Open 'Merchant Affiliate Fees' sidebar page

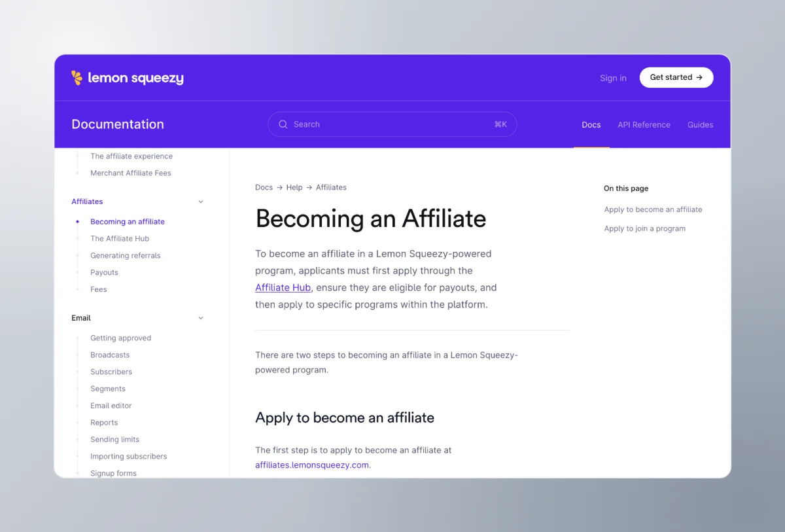pyautogui.click(x=131, y=173)
